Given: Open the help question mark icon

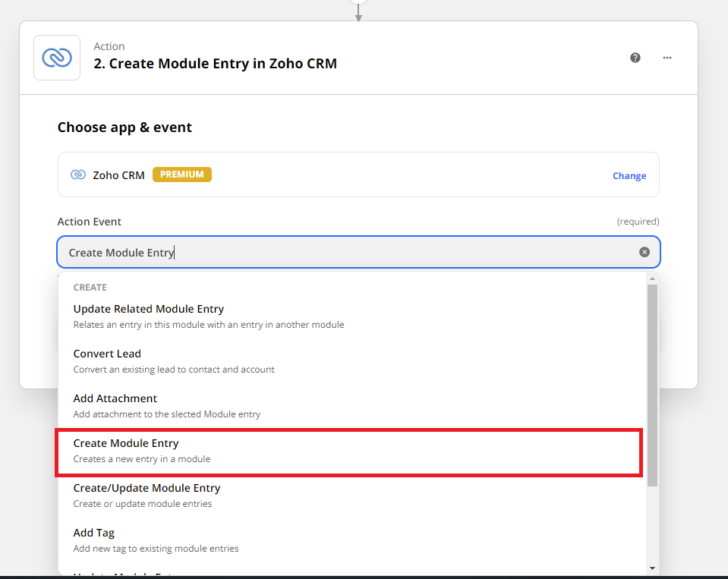Looking at the screenshot, I should click(x=635, y=58).
